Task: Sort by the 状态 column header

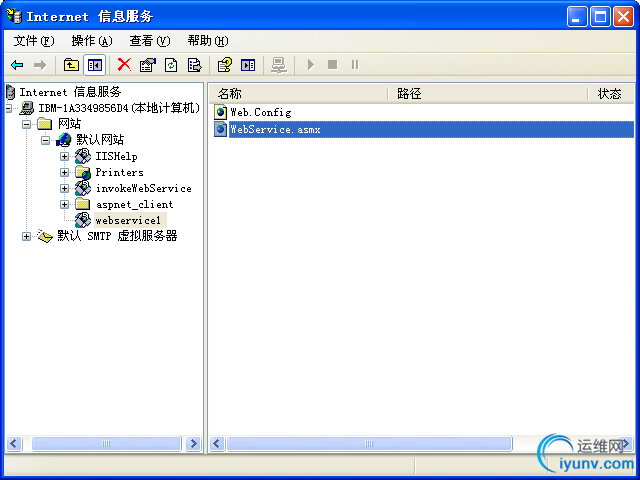Action: pos(611,93)
